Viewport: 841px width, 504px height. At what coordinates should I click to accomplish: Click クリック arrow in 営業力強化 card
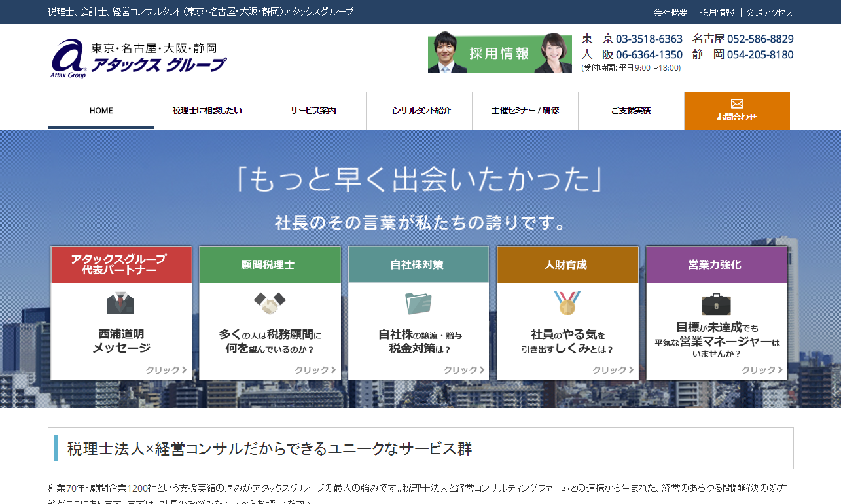point(762,370)
